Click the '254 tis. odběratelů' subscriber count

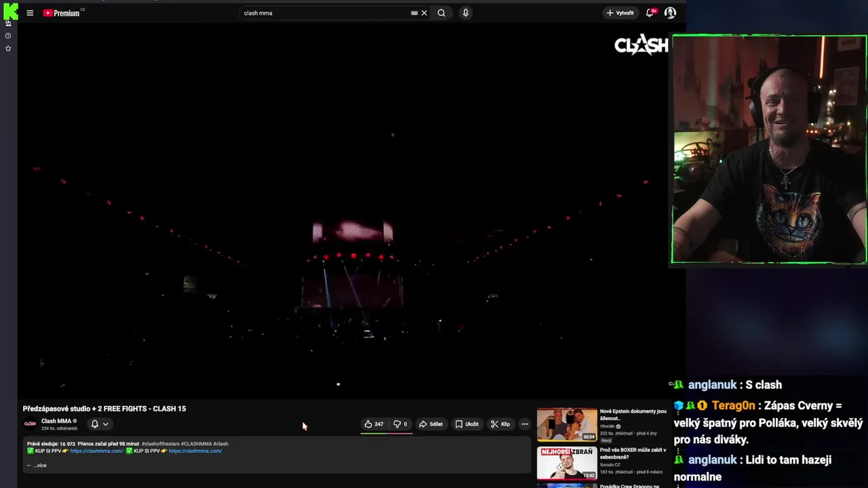click(x=59, y=428)
